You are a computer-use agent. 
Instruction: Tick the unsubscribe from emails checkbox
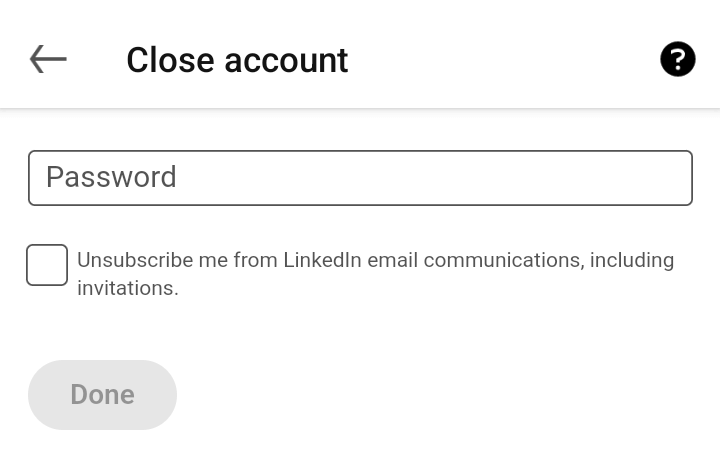[x=47, y=265]
